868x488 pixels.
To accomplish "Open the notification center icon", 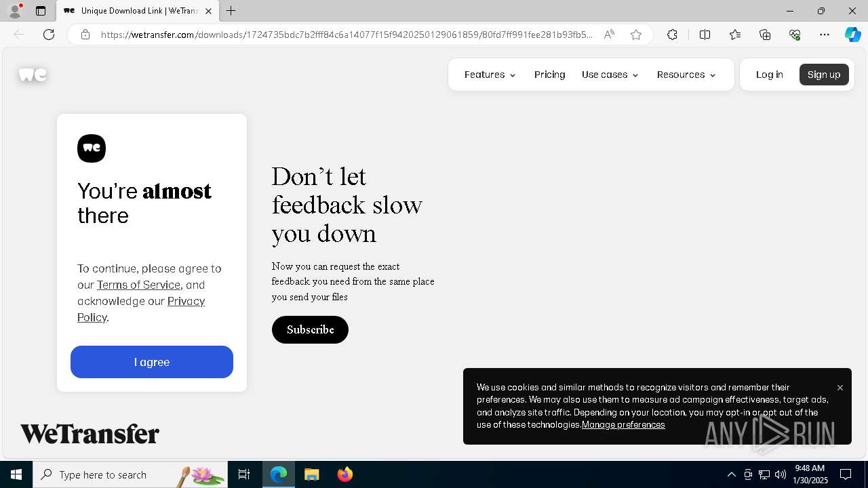I will point(846,474).
